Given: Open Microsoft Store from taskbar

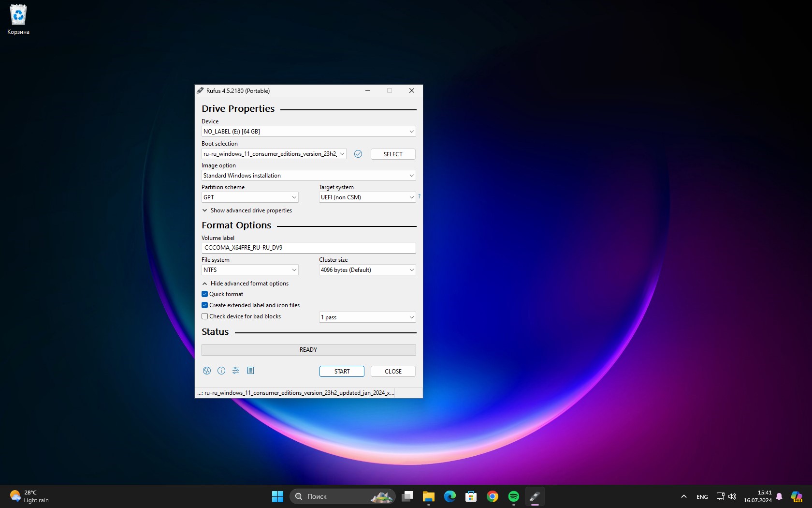Looking at the screenshot, I should click(471, 496).
